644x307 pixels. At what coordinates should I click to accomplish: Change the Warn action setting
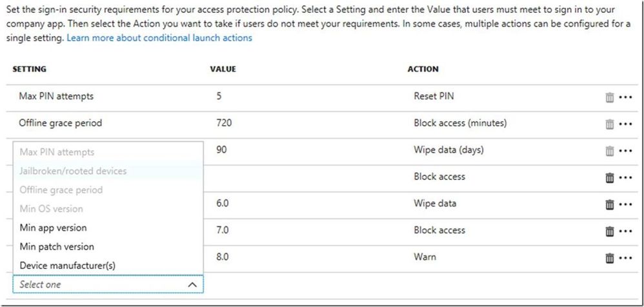coord(425,257)
